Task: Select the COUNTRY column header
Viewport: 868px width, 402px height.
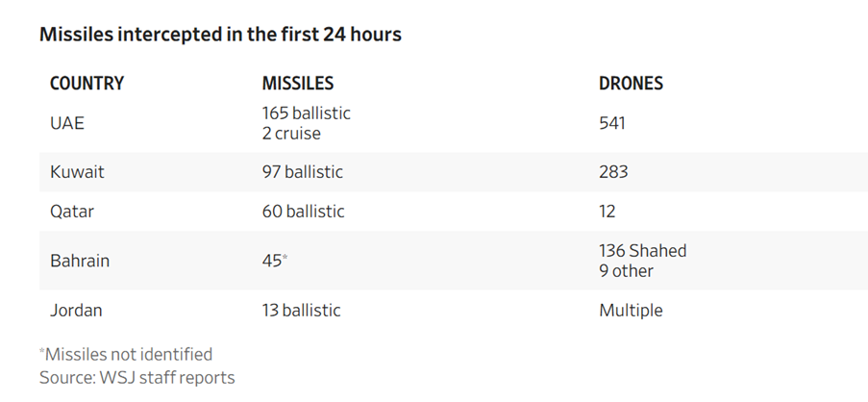Action: (87, 84)
